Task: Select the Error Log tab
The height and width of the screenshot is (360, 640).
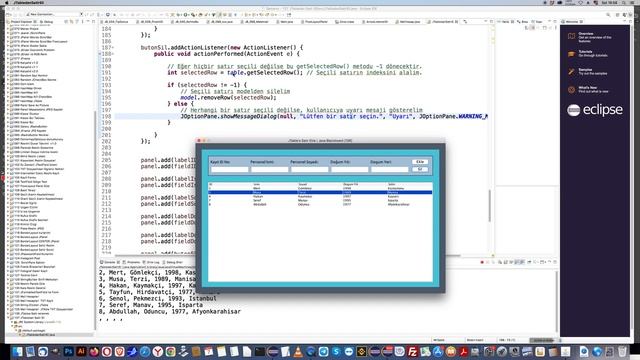Action: pyautogui.click(x=151, y=262)
